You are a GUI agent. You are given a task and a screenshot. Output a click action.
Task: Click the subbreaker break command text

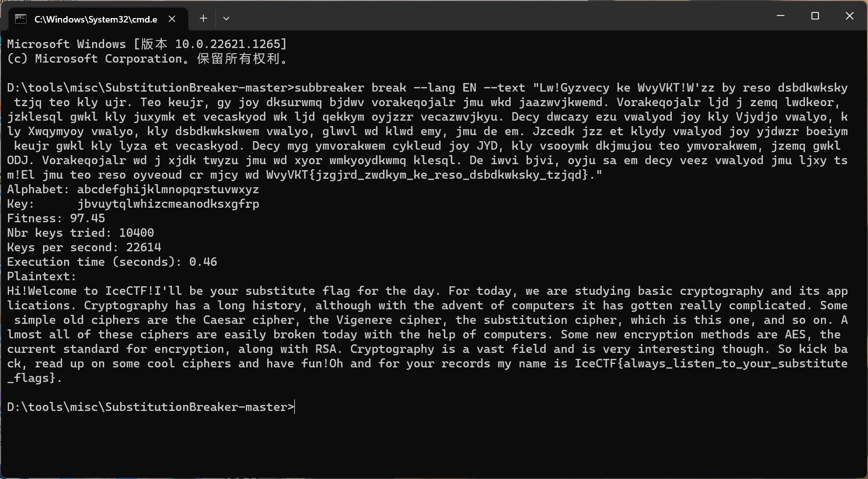click(350, 88)
